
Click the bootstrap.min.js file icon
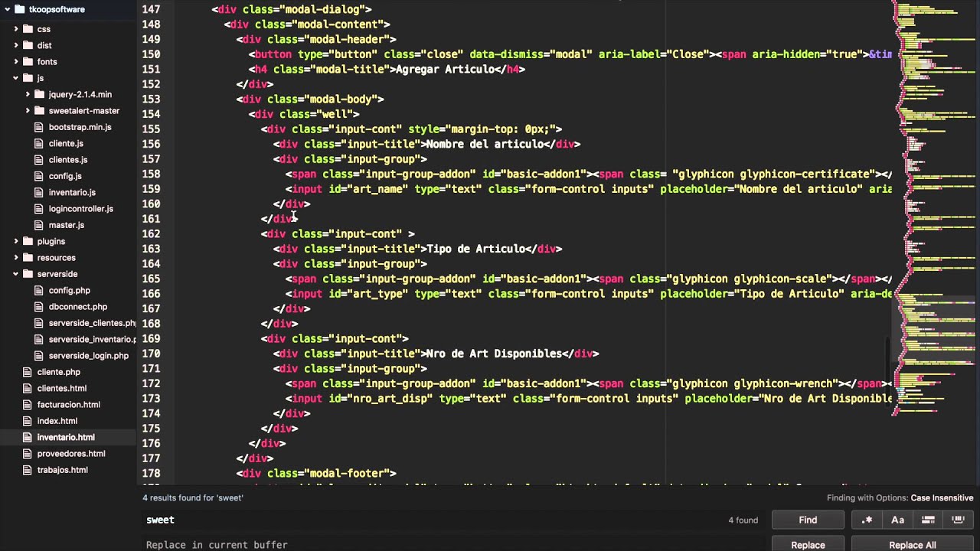(40, 127)
